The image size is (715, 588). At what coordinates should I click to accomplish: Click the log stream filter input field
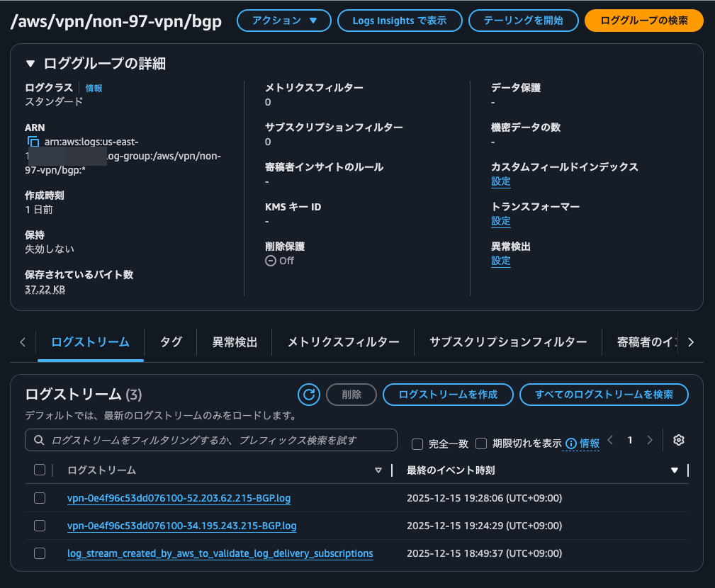(x=213, y=440)
